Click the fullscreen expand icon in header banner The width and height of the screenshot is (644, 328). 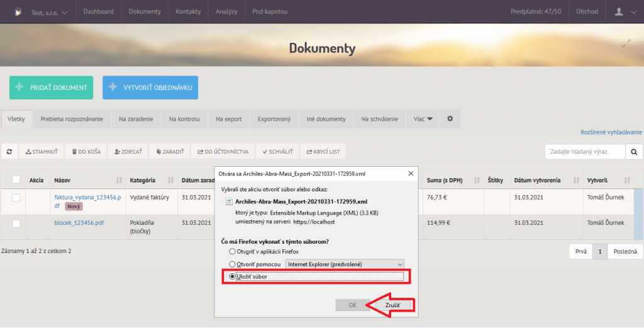pos(626,43)
